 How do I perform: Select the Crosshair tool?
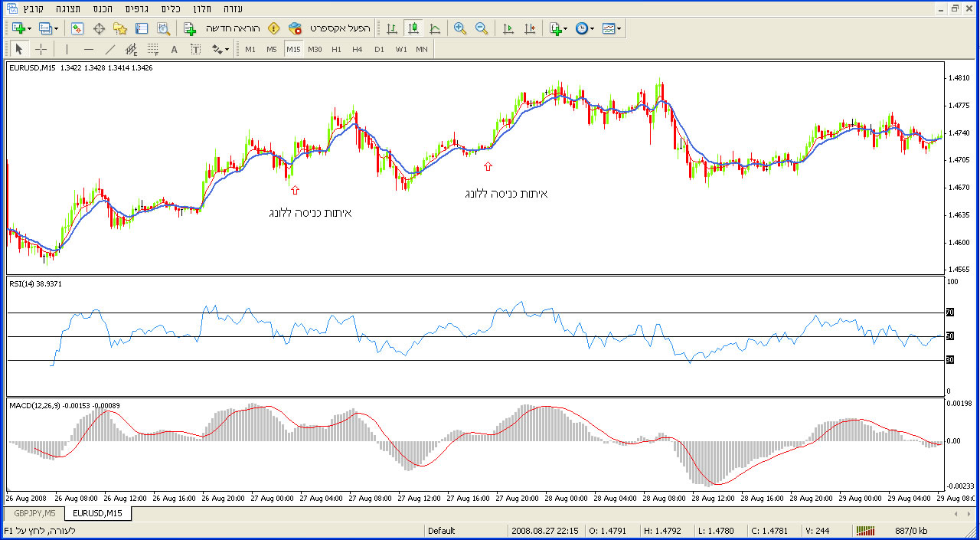[41, 49]
